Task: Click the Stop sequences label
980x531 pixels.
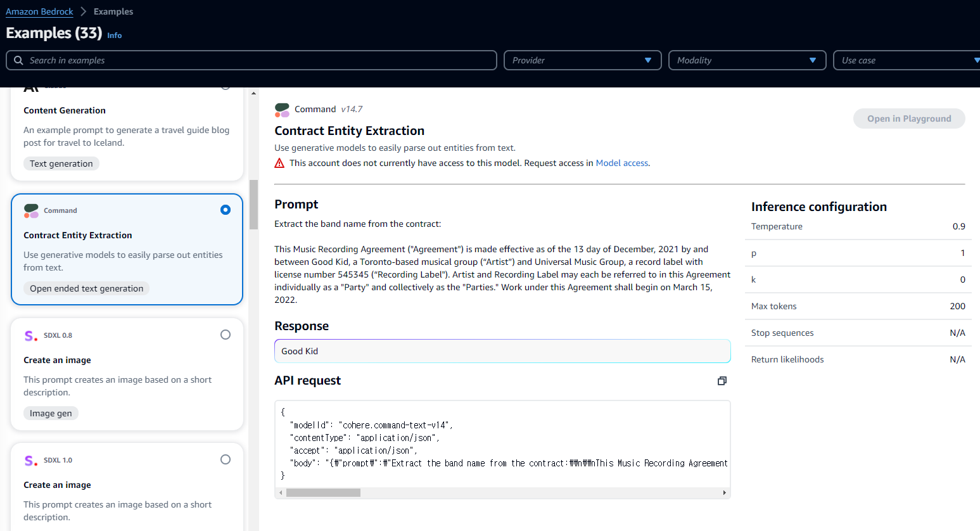Action: 782,333
